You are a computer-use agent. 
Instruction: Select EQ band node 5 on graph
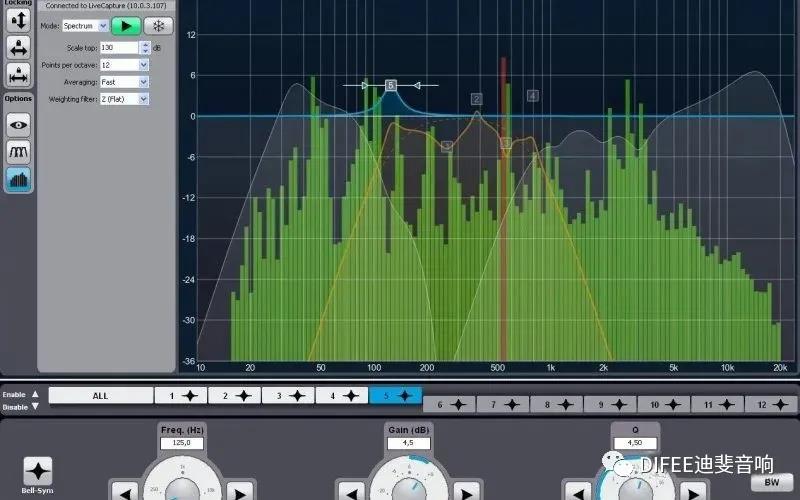tap(390, 85)
